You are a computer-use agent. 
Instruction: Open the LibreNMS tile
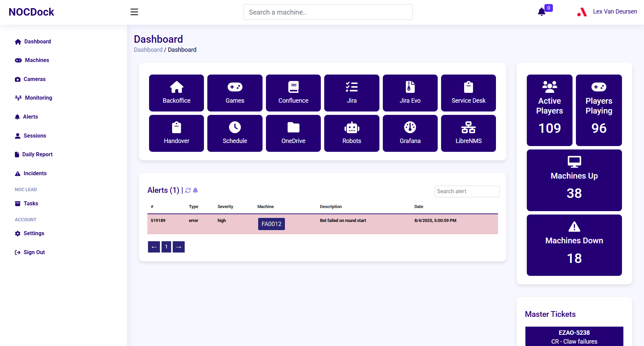pos(469,133)
